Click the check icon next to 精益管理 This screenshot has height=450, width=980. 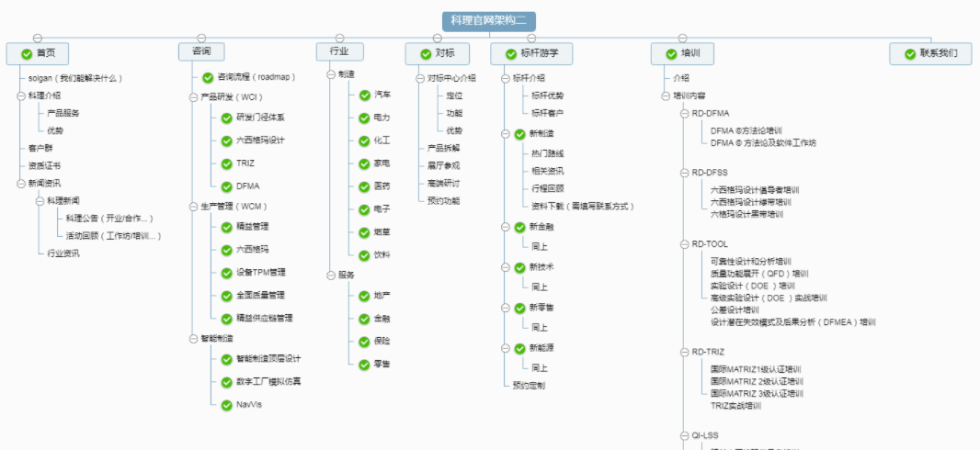pyautogui.click(x=226, y=226)
